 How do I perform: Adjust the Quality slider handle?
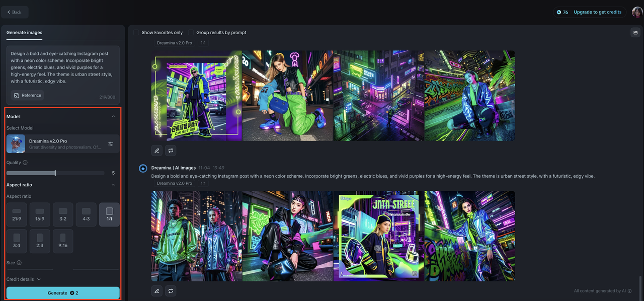pos(55,173)
